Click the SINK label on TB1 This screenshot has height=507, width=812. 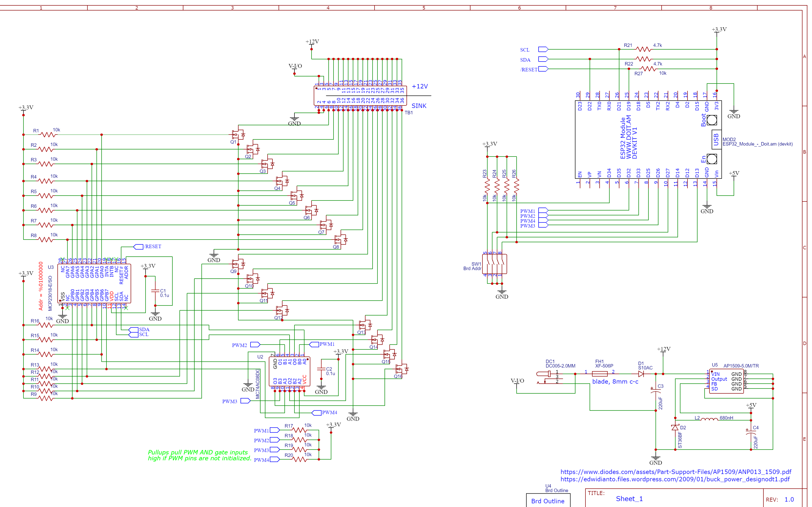click(419, 106)
